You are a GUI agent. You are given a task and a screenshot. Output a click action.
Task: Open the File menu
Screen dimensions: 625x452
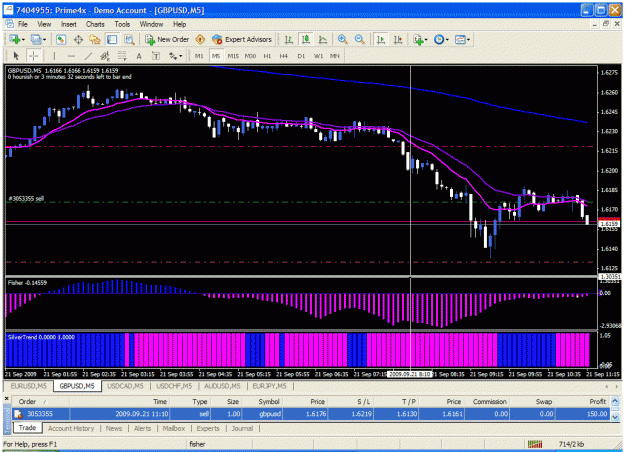tap(23, 24)
